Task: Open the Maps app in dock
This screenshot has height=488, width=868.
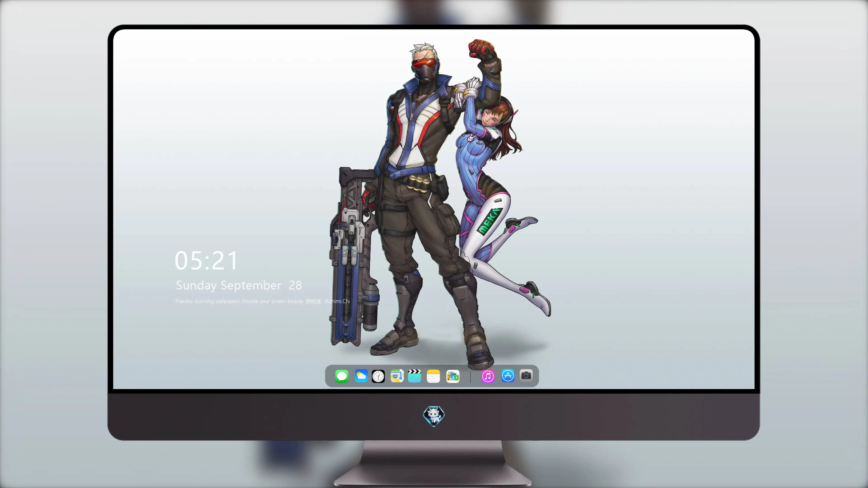Action: [x=397, y=376]
